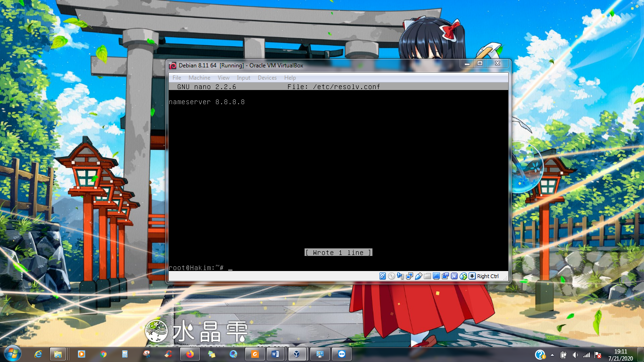Click the audio indicator in VM status bar

click(x=400, y=276)
